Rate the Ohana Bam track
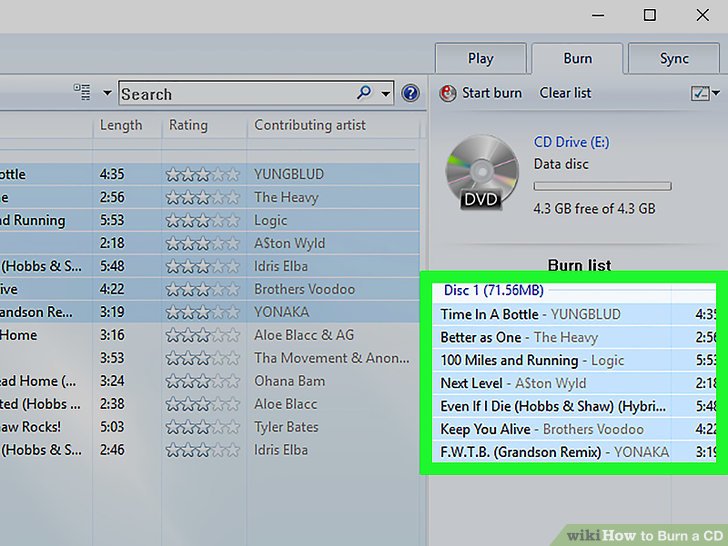Screen dimensions: 728x546 (202, 381)
